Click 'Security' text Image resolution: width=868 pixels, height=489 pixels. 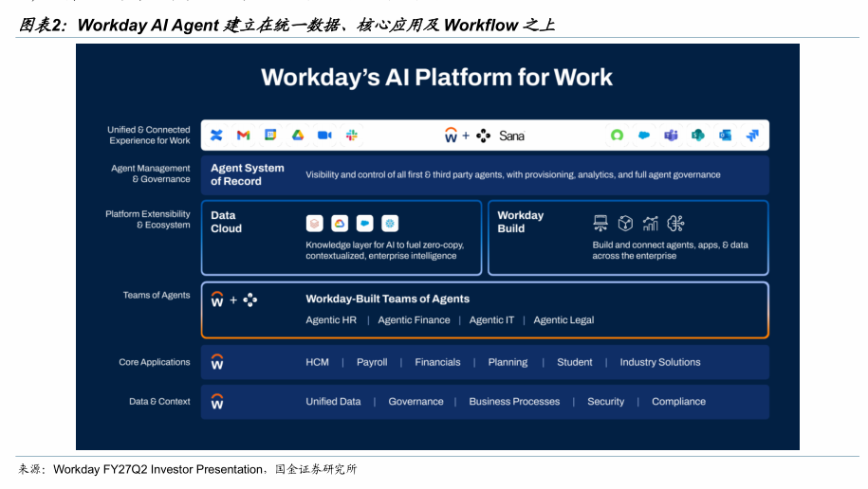click(605, 402)
